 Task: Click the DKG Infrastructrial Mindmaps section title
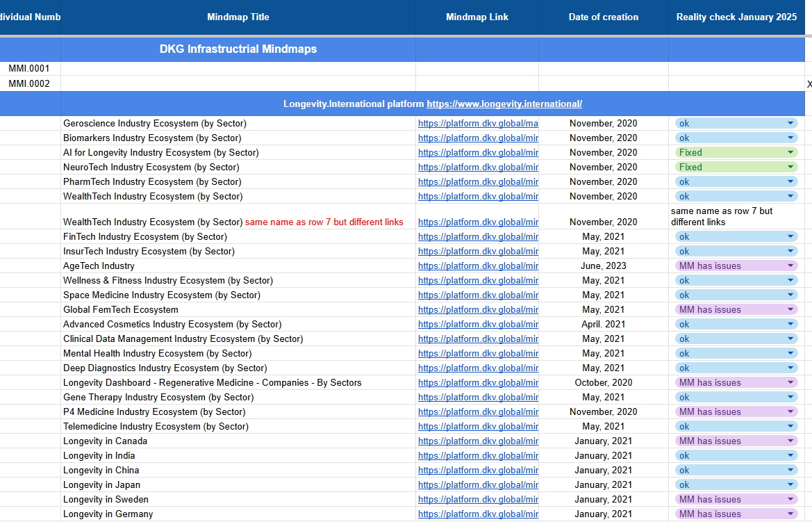click(x=238, y=49)
